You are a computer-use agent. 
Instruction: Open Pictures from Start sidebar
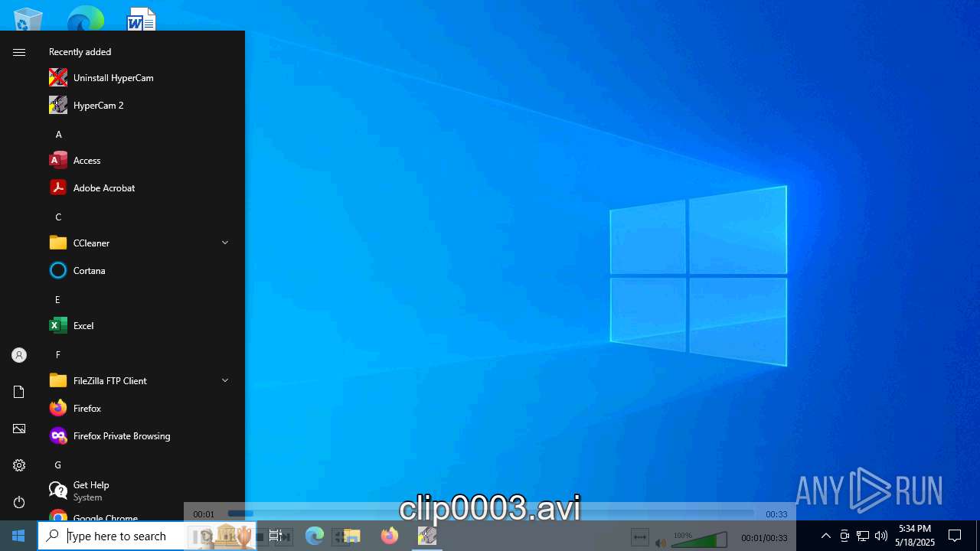pyautogui.click(x=19, y=429)
